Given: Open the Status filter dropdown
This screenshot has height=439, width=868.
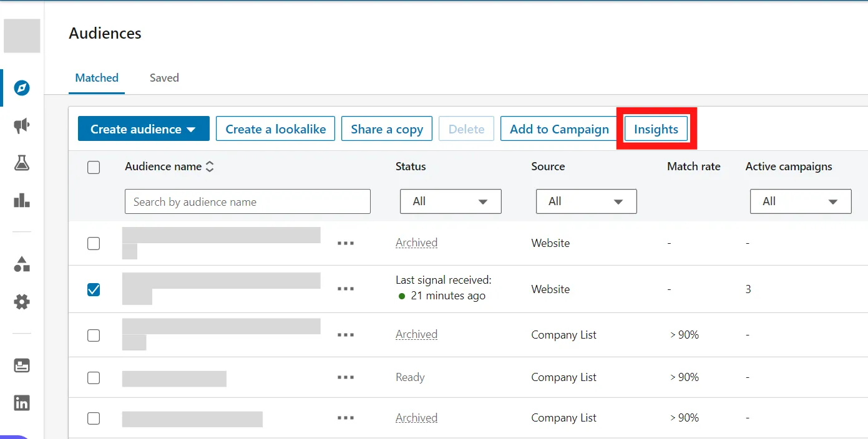Looking at the screenshot, I should (450, 201).
